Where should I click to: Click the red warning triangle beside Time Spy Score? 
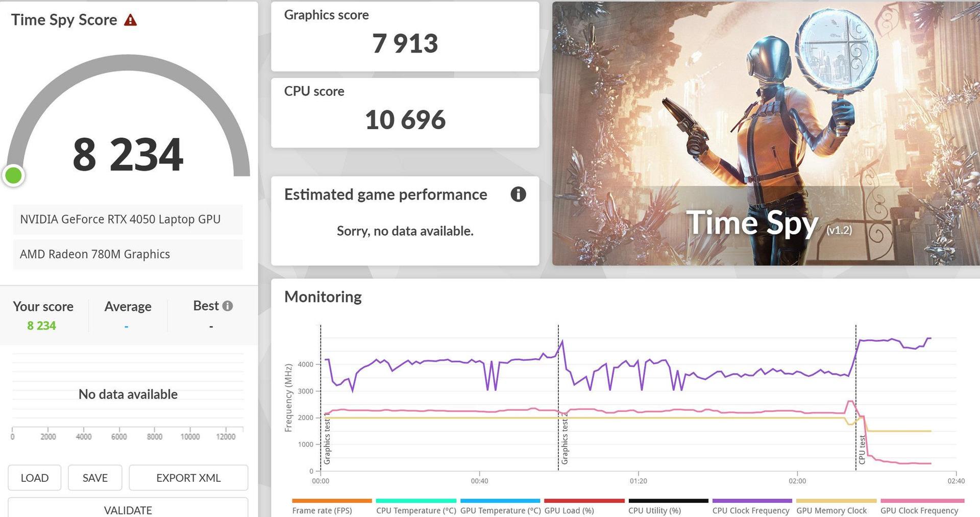(131, 20)
